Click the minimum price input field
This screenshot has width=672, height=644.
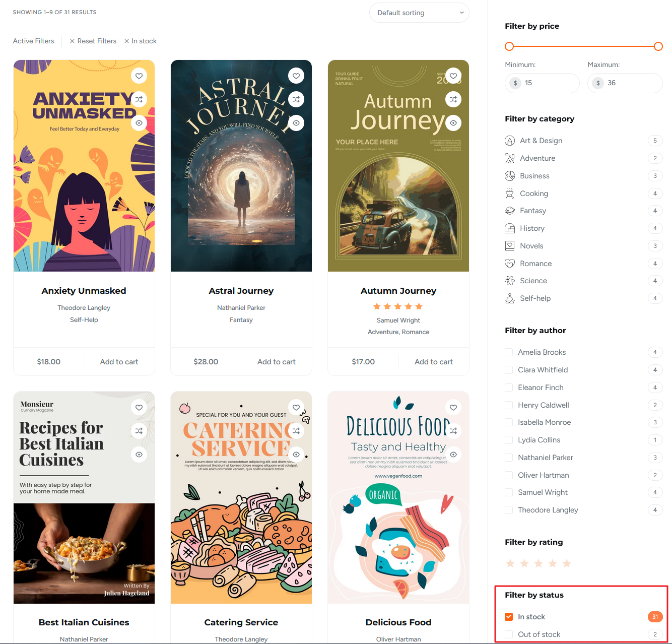(x=548, y=83)
